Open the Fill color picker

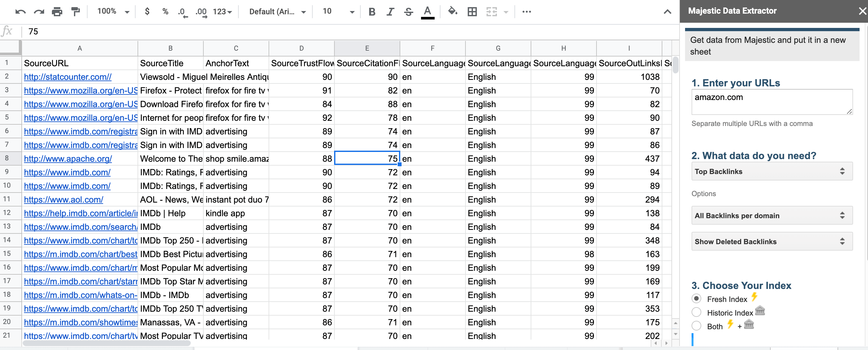tap(452, 12)
